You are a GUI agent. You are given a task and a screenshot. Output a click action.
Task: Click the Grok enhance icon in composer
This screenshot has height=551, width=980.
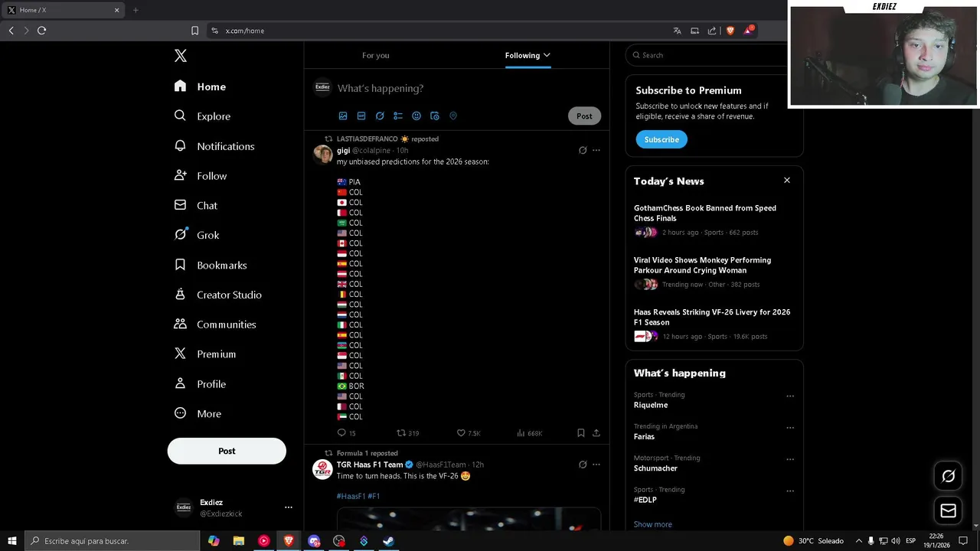[380, 116]
